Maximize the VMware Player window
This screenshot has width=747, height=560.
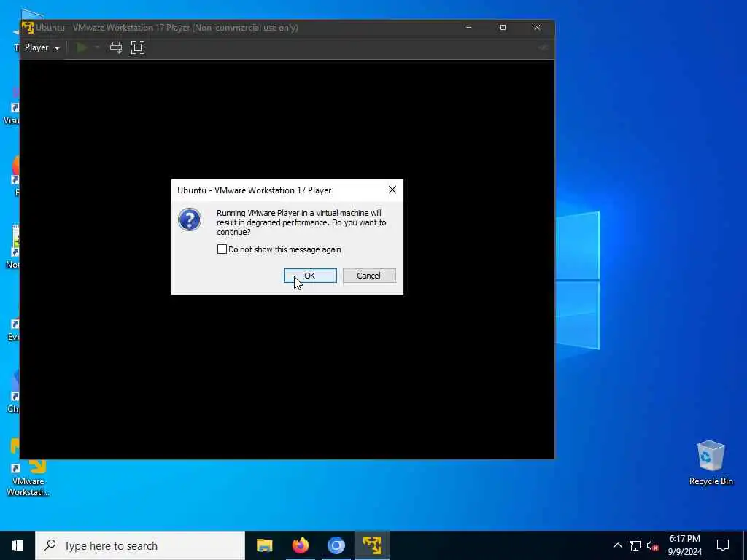(503, 28)
